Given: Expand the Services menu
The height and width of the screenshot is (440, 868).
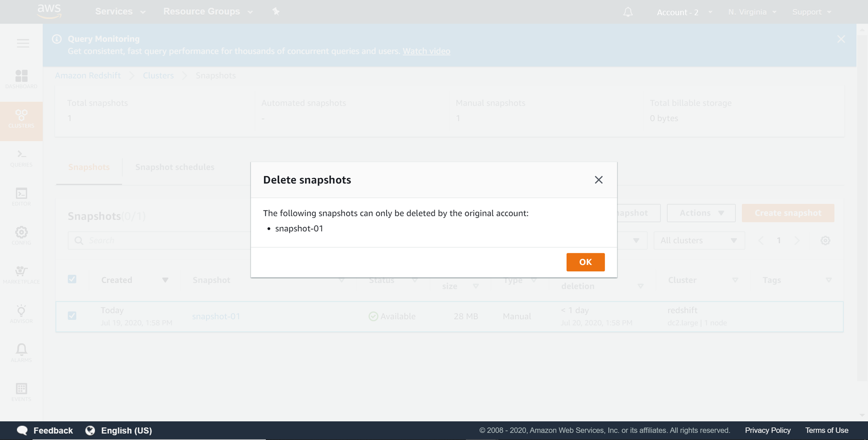Looking at the screenshot, I should point(120,12).
